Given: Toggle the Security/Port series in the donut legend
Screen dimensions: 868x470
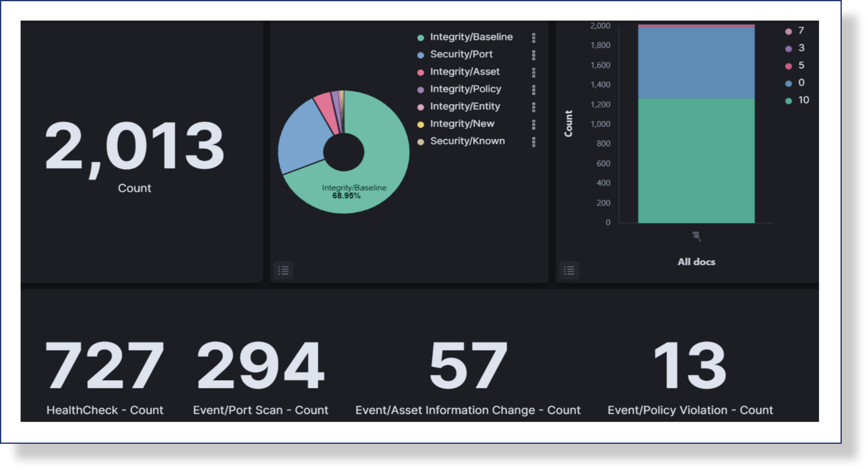Looking at the screenshot, I should pos(461,54).
